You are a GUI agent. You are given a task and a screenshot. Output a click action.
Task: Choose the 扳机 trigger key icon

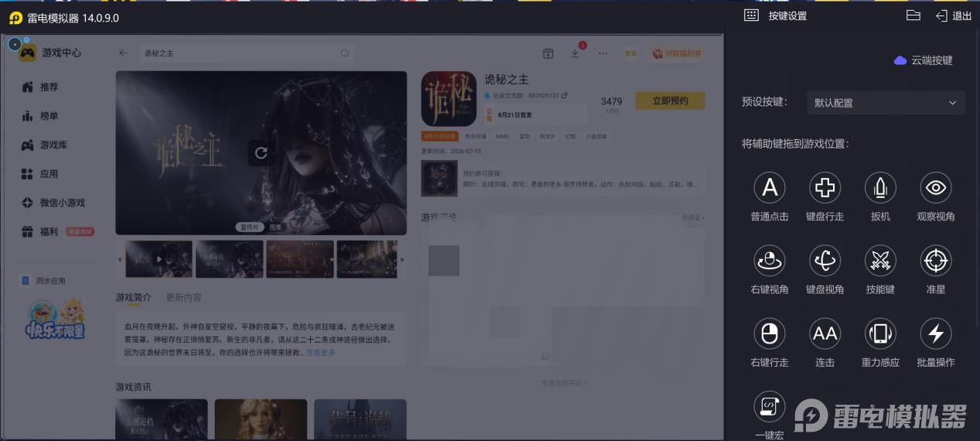tap(880, 187)
